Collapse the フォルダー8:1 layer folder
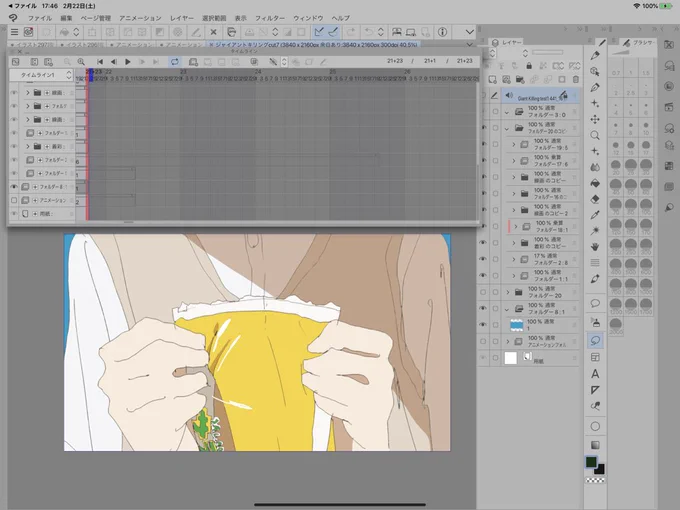The height and width of the screenshot is (510, 680). click(507, 309)
